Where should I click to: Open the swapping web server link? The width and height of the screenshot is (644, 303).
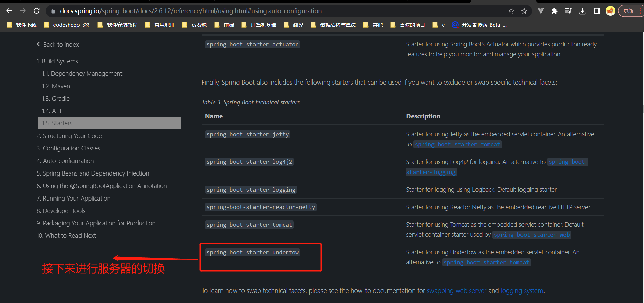click(x=457, y=290)
